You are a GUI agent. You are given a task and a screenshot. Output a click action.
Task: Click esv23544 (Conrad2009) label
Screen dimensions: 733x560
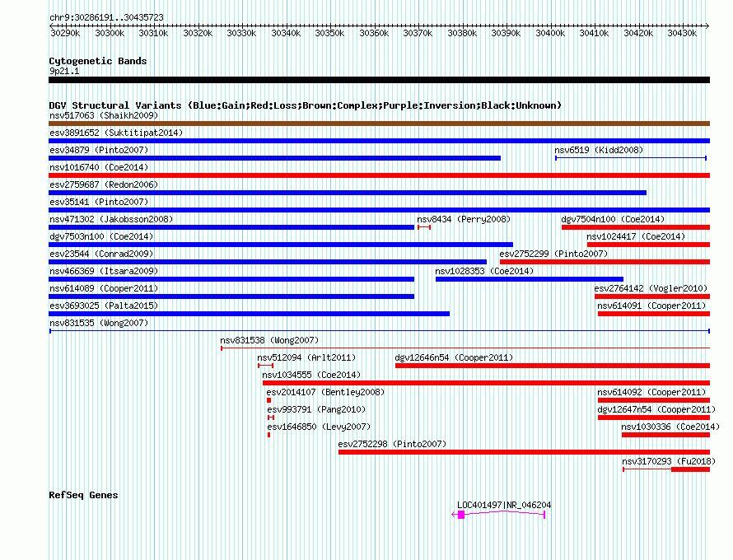101,254
